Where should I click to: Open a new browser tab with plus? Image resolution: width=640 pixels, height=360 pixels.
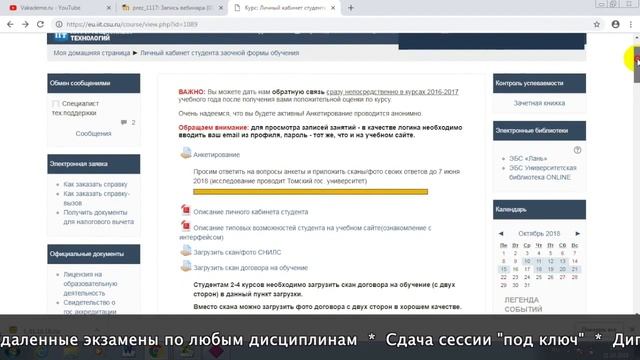pos(351,8)
